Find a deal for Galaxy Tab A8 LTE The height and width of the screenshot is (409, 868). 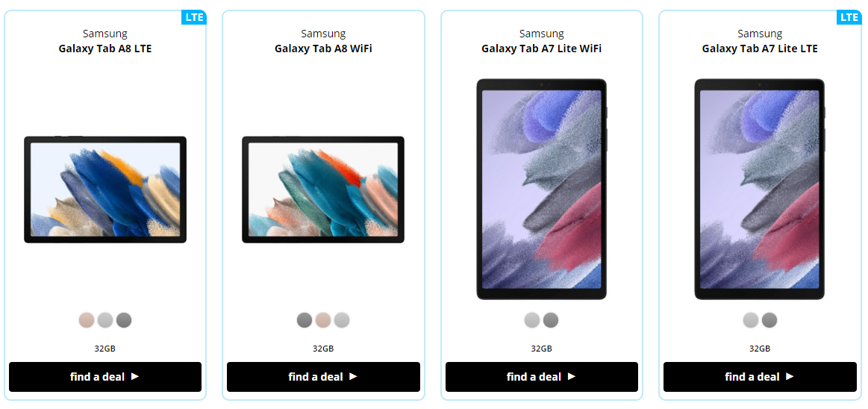105,377
